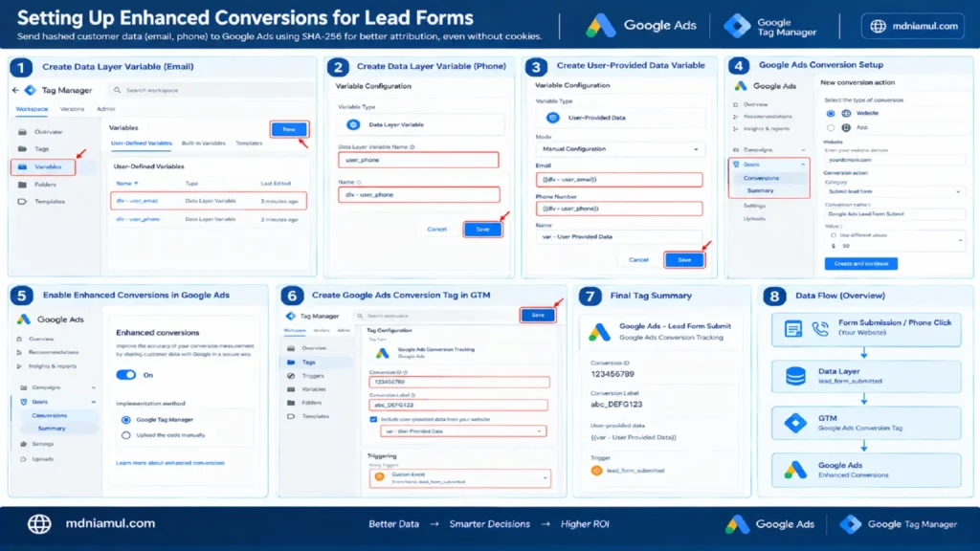Click the Data Layer database icon in step 8
980x551 pixels.
click(795, 376)
